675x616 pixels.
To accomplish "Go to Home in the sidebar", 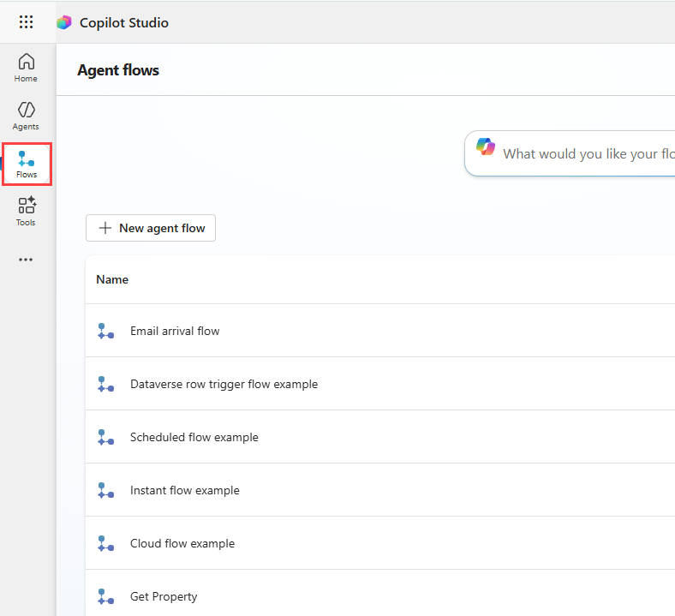I will click(26, 68).
